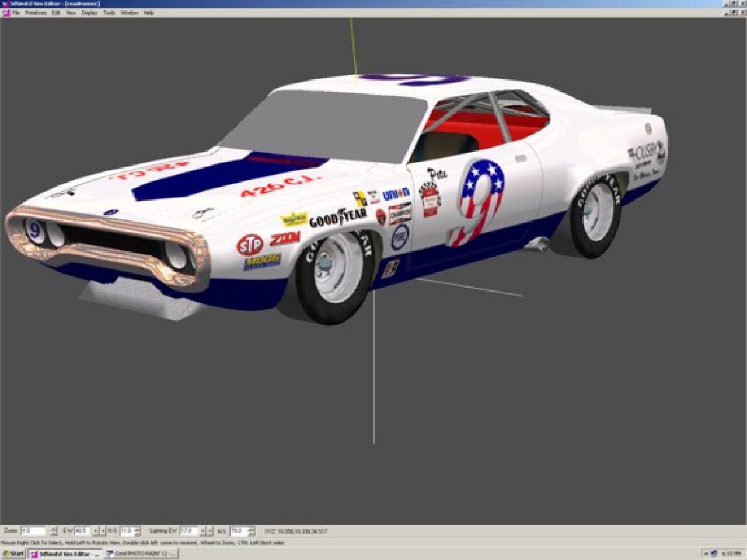
Task: Click the Windows Start button
Action: point(13,554)
